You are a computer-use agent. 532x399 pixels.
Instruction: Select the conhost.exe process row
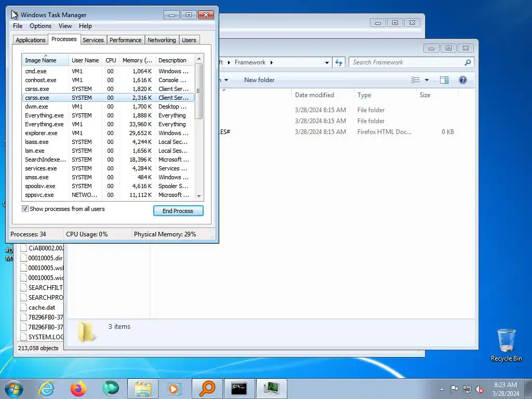tap(108, 80)
